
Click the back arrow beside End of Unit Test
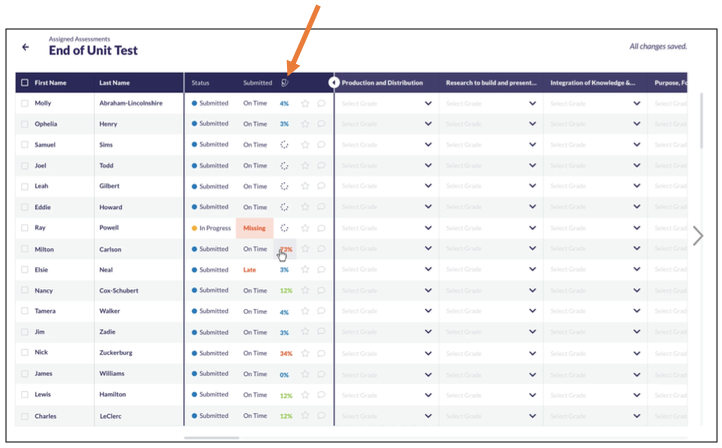[x=26, y=47]
